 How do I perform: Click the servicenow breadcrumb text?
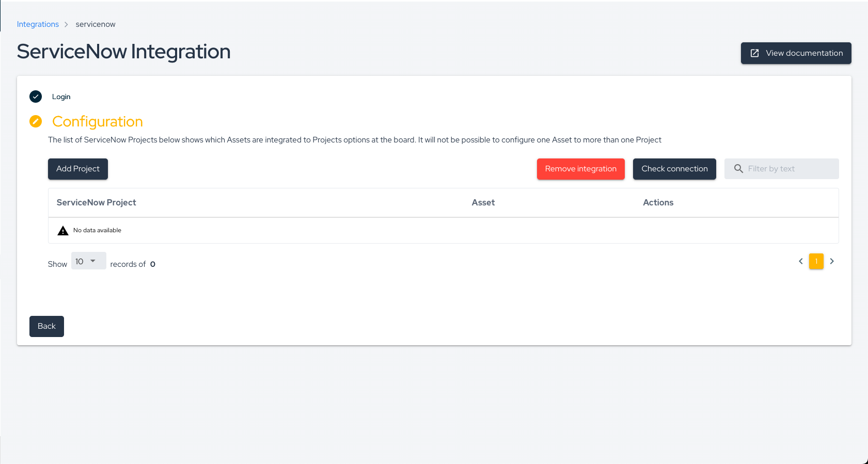point(96,24)
